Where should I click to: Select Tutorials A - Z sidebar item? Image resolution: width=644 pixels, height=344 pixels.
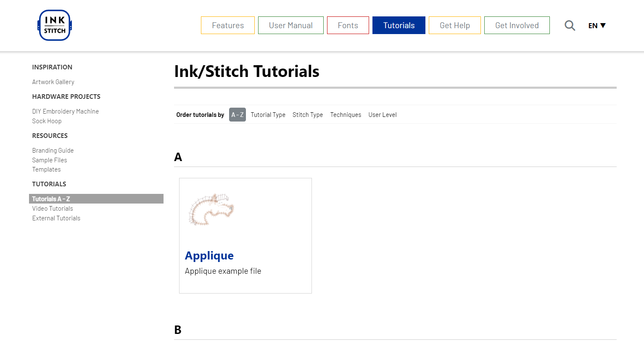point(96,199)
